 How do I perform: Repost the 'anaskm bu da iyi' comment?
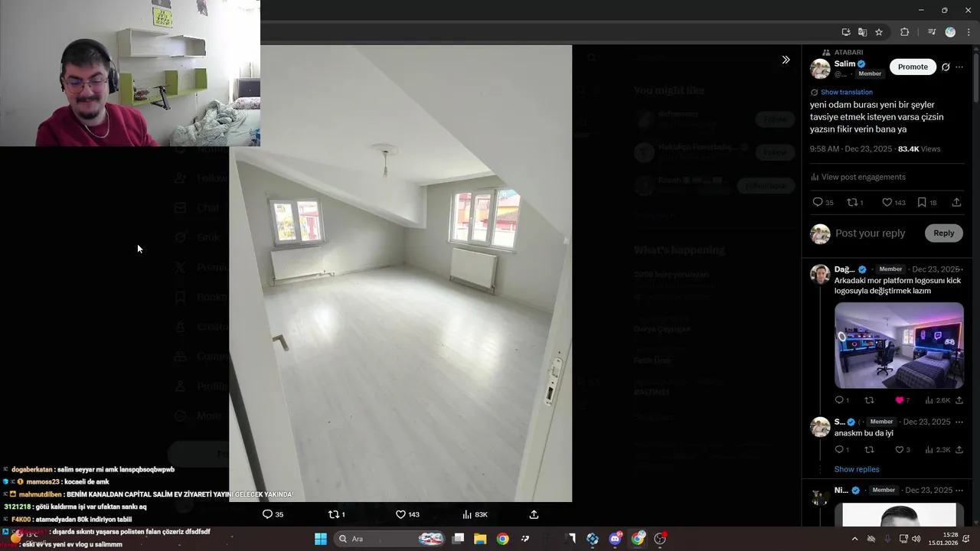click(x=869, y=450)
